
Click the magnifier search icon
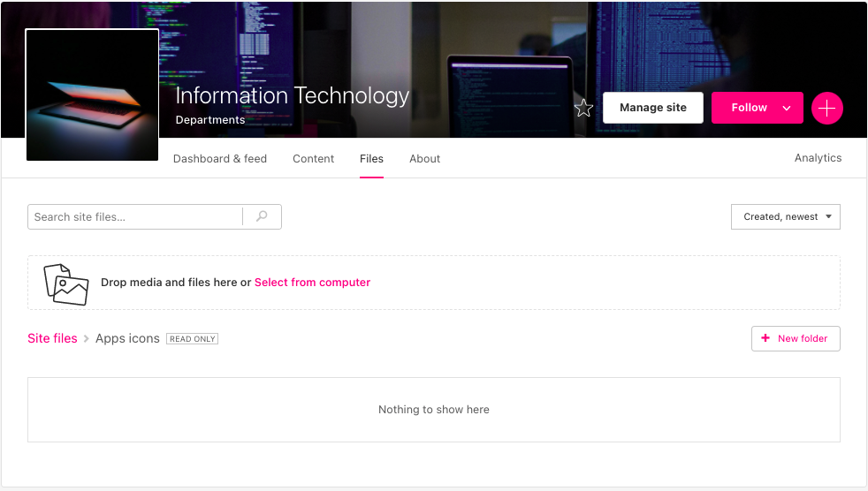tap(262, 216)
